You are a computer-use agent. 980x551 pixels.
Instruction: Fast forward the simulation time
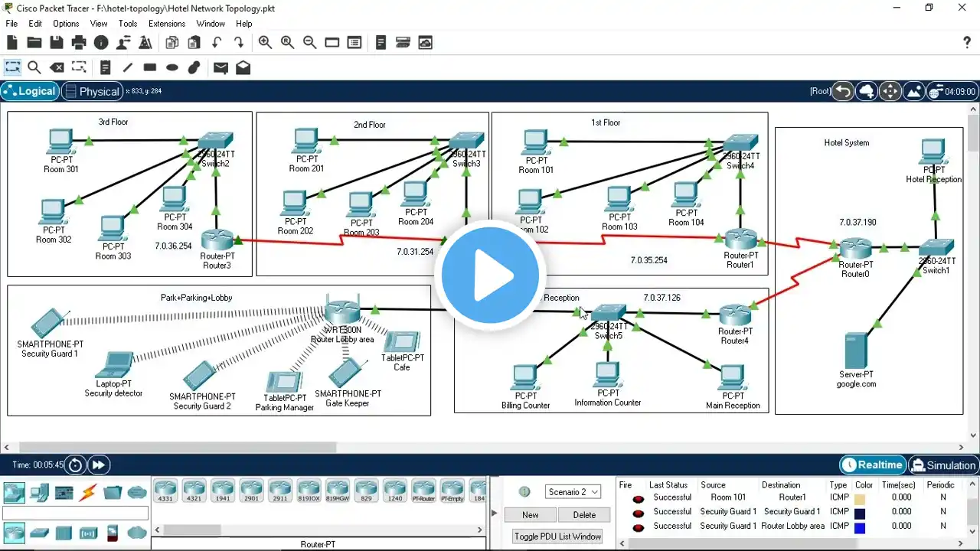99,465
